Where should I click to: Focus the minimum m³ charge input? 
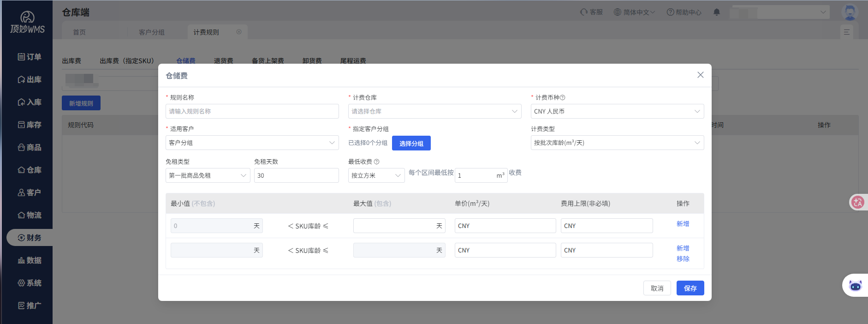click(x=481, y=175)
